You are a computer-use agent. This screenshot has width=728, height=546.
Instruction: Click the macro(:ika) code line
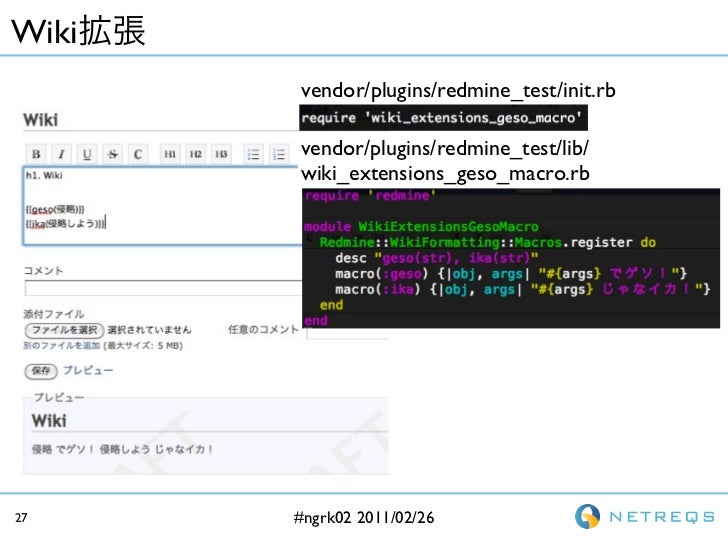click(x=522, y=289)
